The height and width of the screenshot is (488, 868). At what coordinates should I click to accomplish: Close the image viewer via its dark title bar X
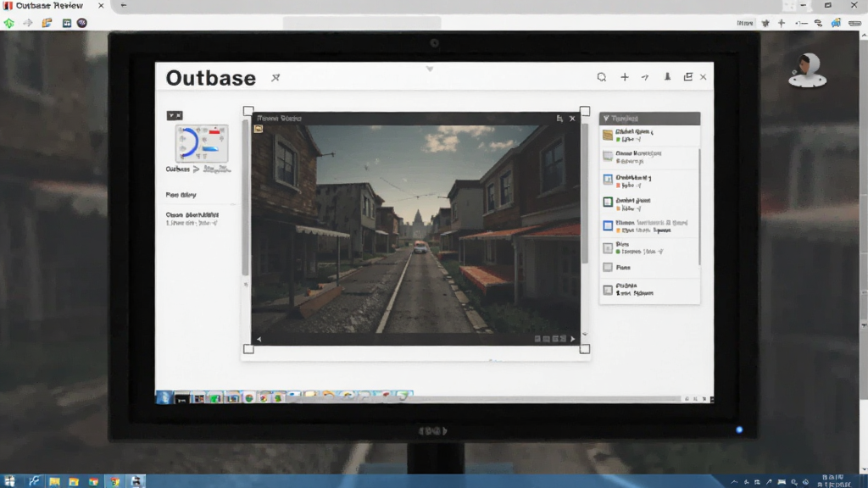point(572,119)
